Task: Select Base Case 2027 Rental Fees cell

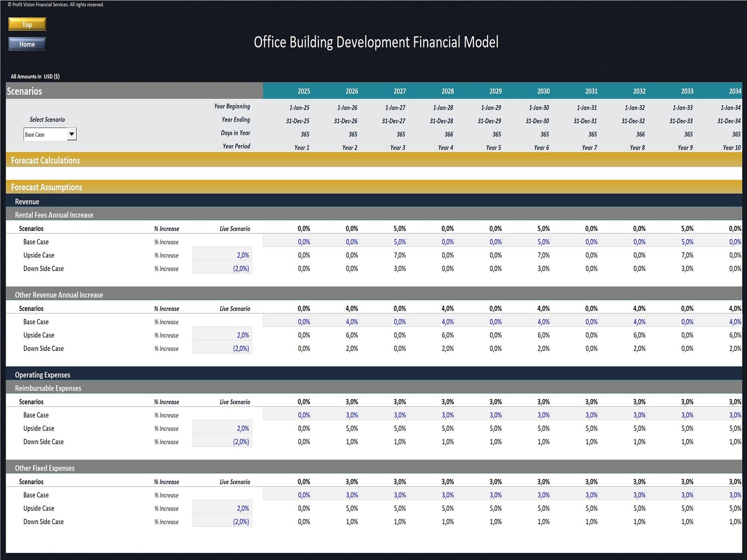Action: 399,242
